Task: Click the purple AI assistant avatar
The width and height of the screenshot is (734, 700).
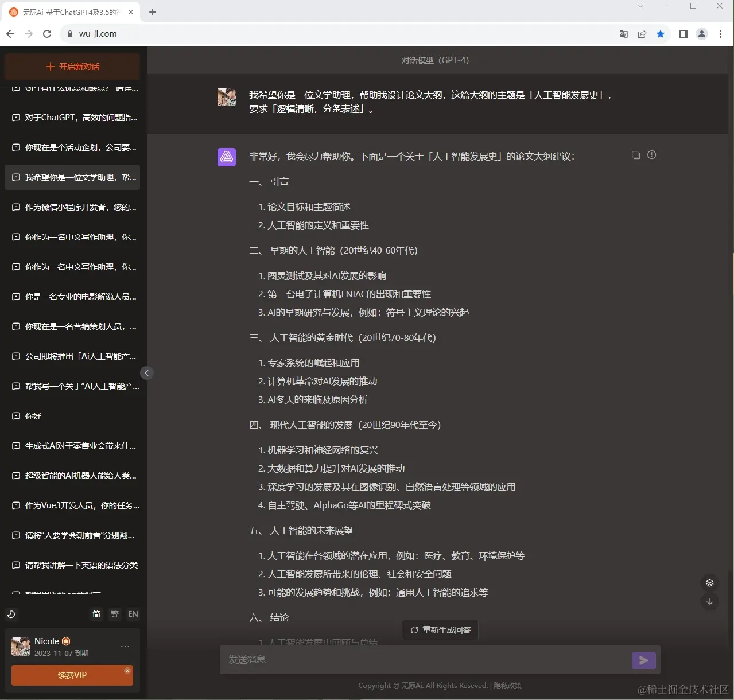Action: 227,157
